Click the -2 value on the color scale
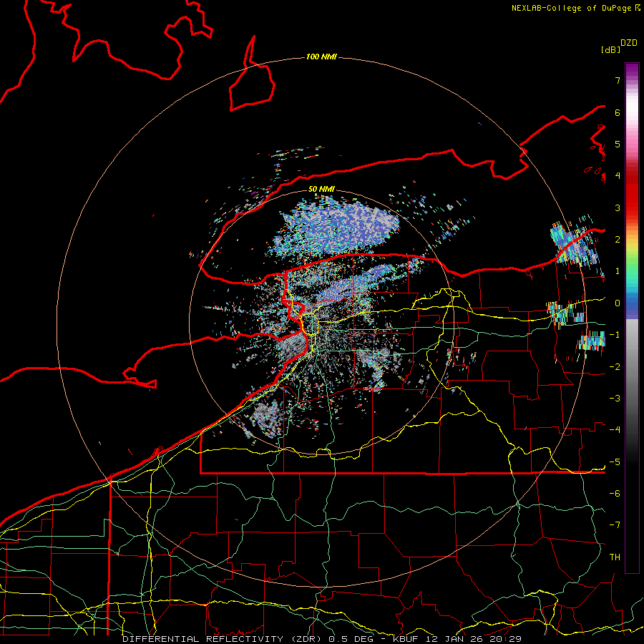This screenshot has height=644, width=644. [615, 367]
